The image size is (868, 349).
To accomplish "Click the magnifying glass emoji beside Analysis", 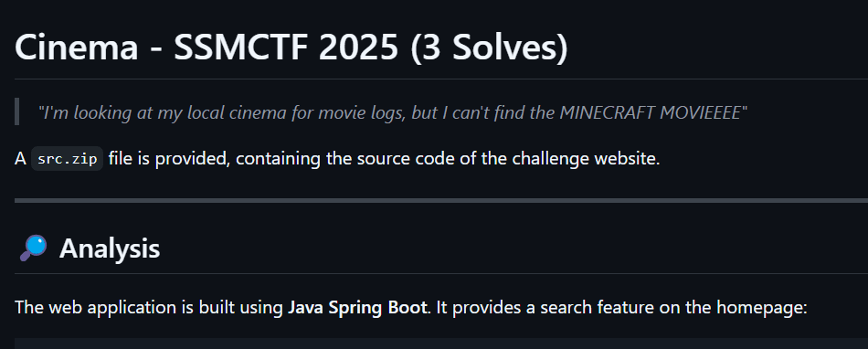I will pos(34,249).
